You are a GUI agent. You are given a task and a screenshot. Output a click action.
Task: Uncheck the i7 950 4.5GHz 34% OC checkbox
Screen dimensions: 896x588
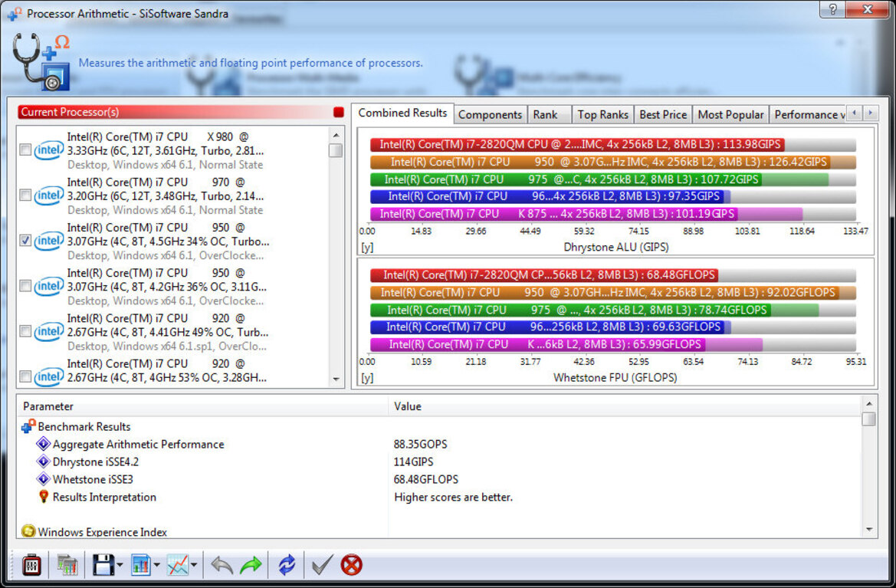[x=25, y=241]
